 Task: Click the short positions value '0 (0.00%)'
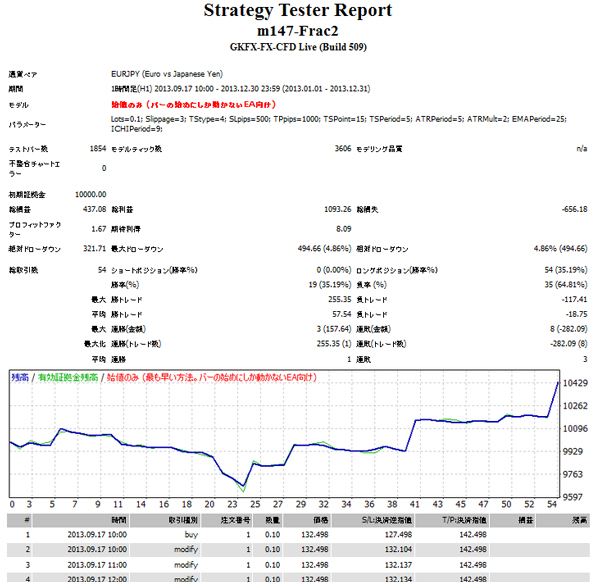(x=334, y=270)
